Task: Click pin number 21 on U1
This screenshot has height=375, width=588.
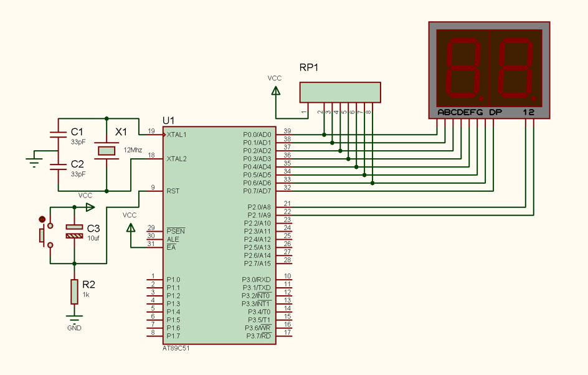Action: (287, 203)
